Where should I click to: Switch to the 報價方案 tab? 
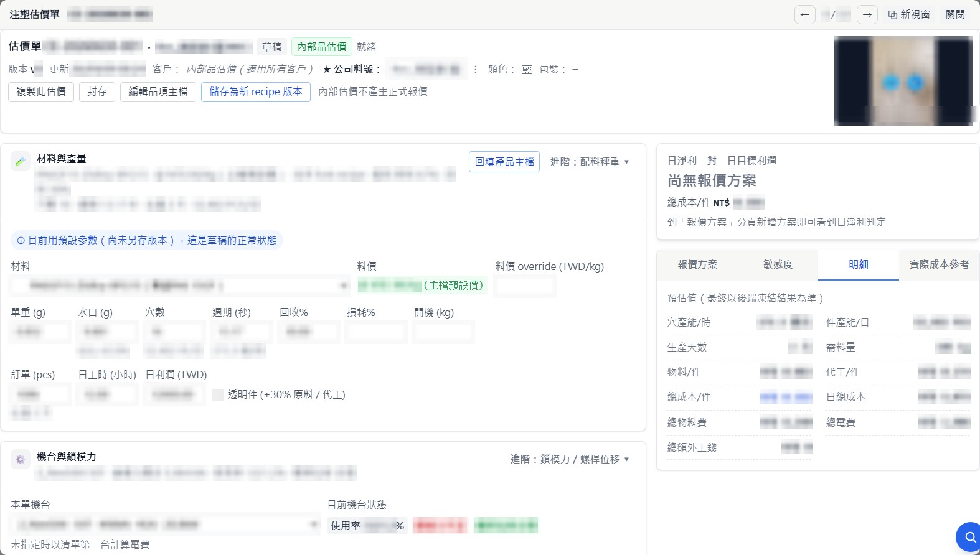tap(697, 264)
